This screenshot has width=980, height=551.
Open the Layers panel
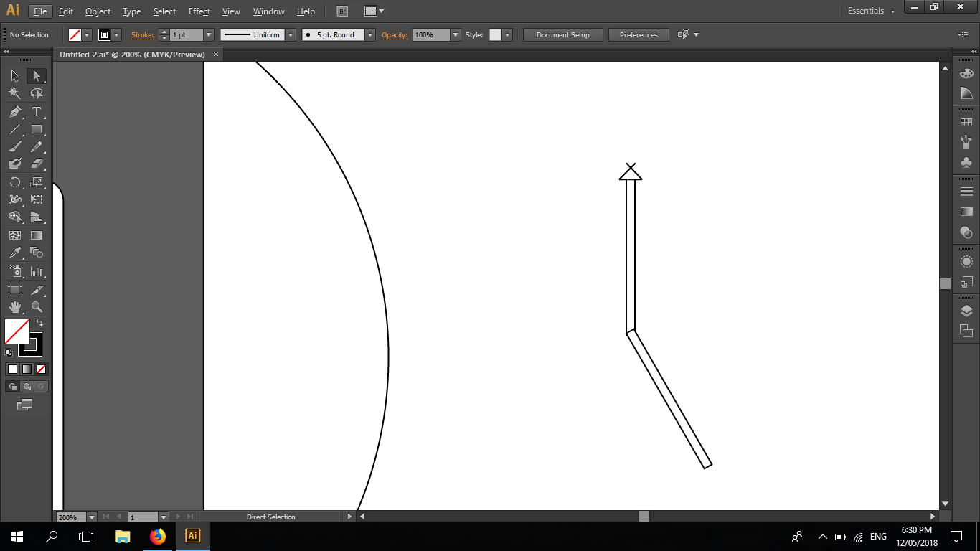coord(966,311)
